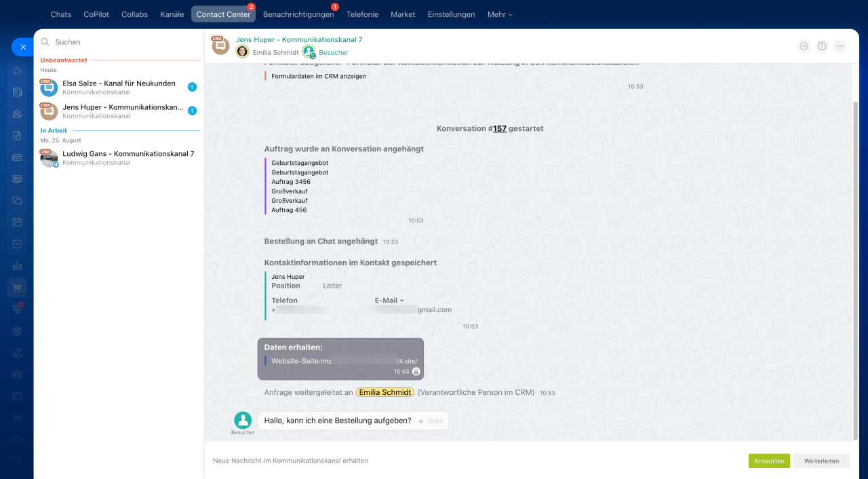This screenshot has width=868, height=479.
Task: Switch to the Kanäle tab
Action: coord(172,14)
